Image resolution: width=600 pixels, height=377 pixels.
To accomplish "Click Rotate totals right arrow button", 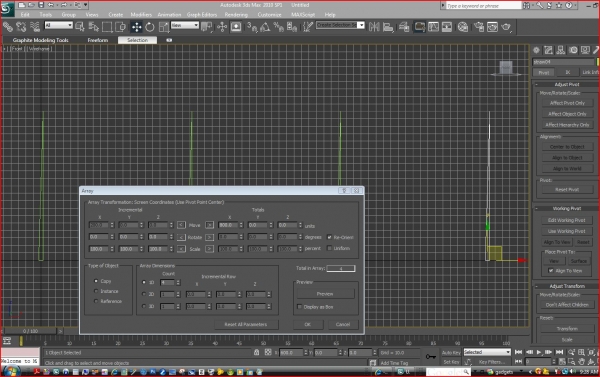I will pyautogui.click(x=209, y=237).
